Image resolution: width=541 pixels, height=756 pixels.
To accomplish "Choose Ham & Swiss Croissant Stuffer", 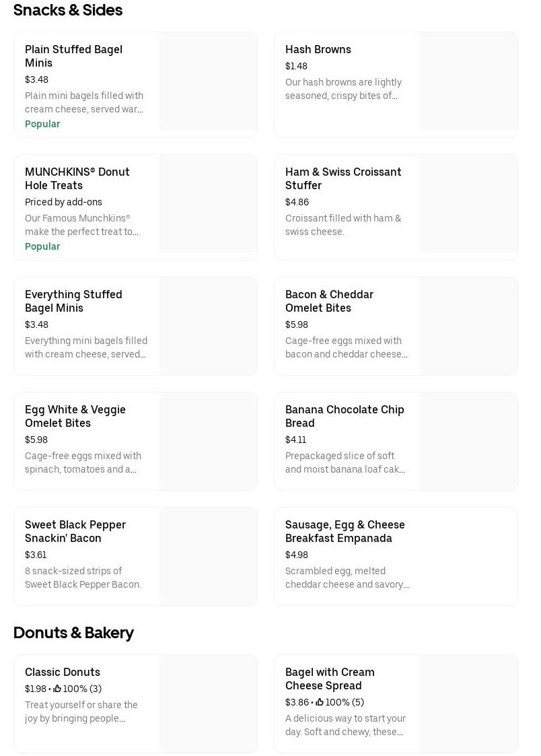I will [x=342, y=178].
